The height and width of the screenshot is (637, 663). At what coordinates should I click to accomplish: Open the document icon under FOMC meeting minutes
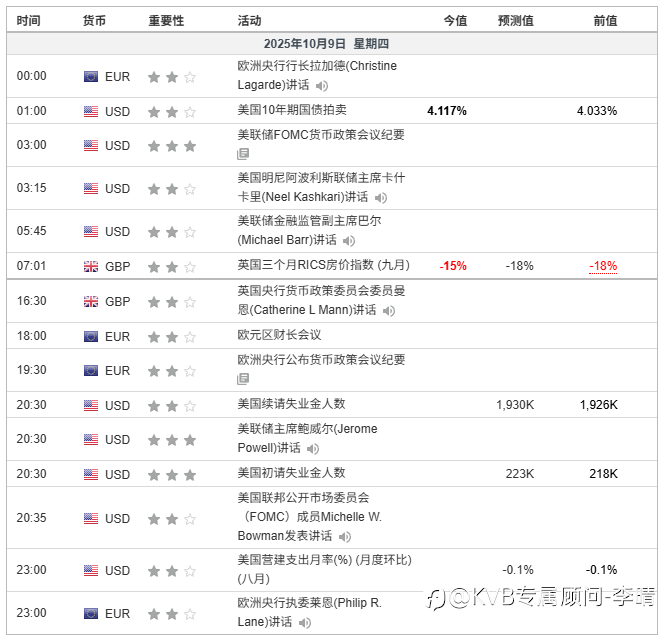click(x=243, y=154)
